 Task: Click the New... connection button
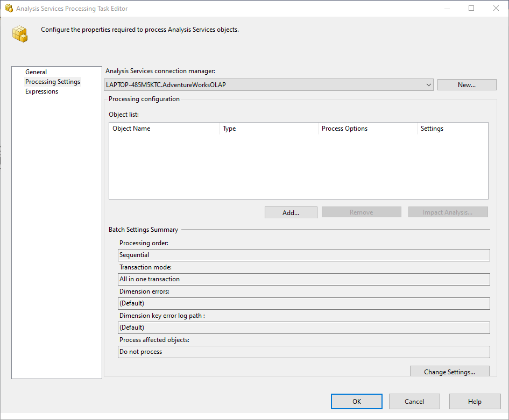(466, 85)
